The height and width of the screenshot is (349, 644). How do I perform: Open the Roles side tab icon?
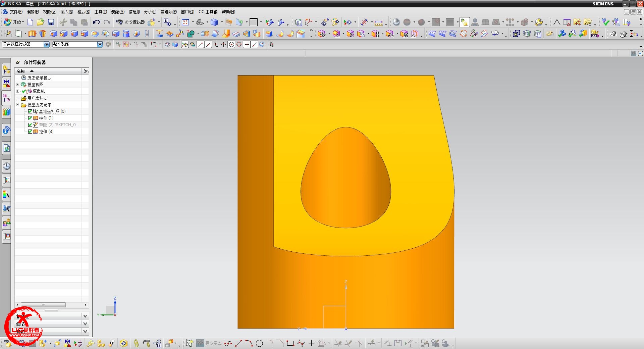6,222
